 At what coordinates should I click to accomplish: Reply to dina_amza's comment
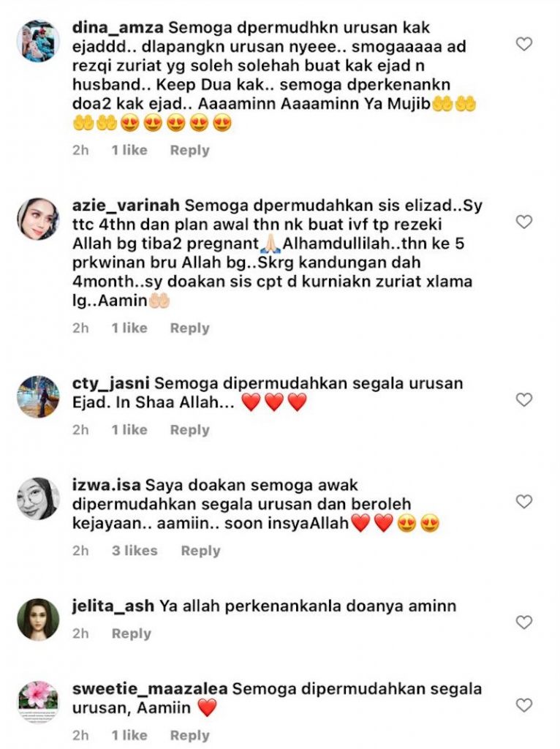190,150
